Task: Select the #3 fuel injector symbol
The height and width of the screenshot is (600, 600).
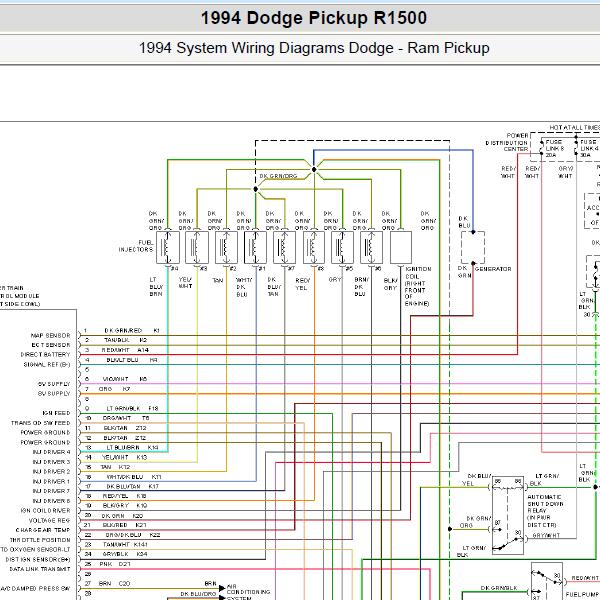Action: click(197, 247)
